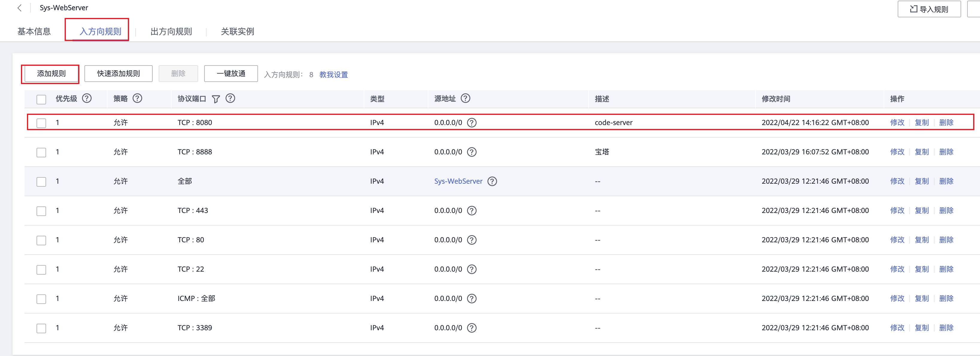Toggle the select-all checkbox in table header
This screenshot has width=980, height=356.
(41, 99)
